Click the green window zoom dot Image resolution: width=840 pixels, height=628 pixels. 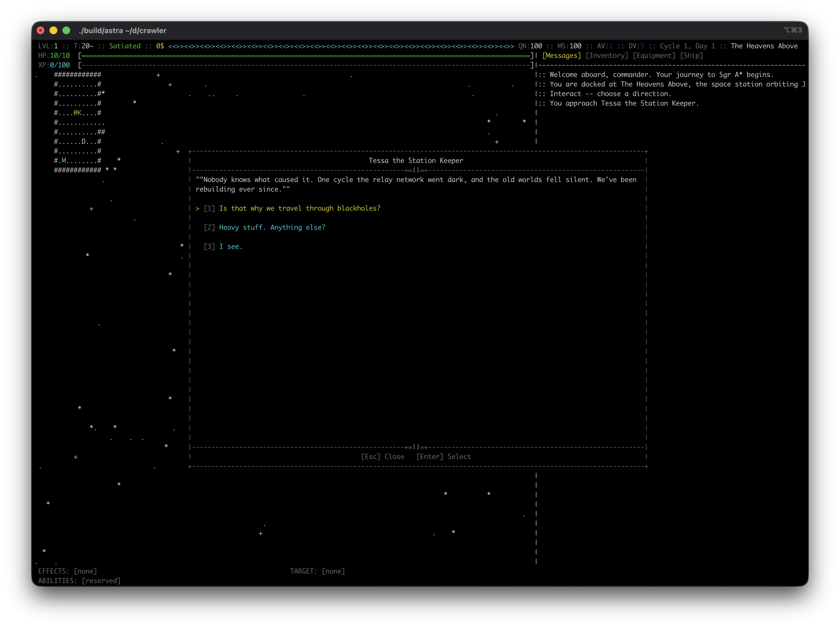tap(66, 30)
